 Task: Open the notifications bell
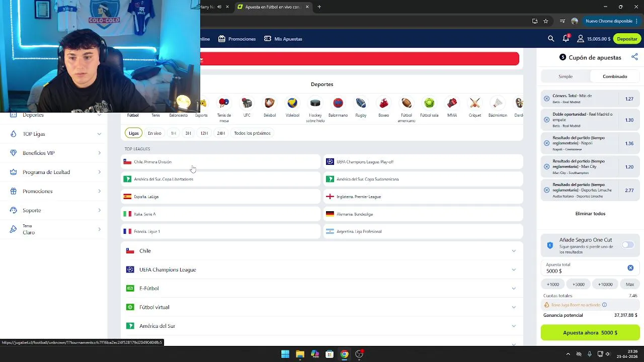pos(566,38)
